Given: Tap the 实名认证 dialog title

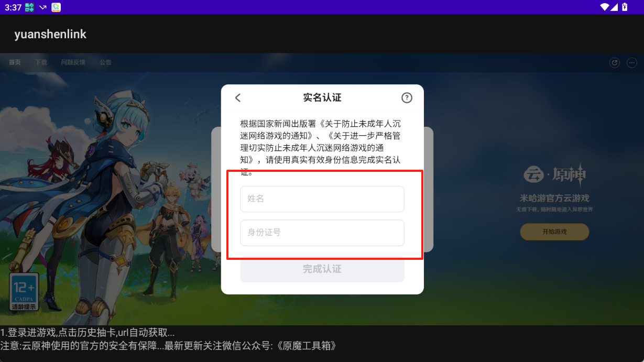Looking at the screenshot, I should point(322,97).
